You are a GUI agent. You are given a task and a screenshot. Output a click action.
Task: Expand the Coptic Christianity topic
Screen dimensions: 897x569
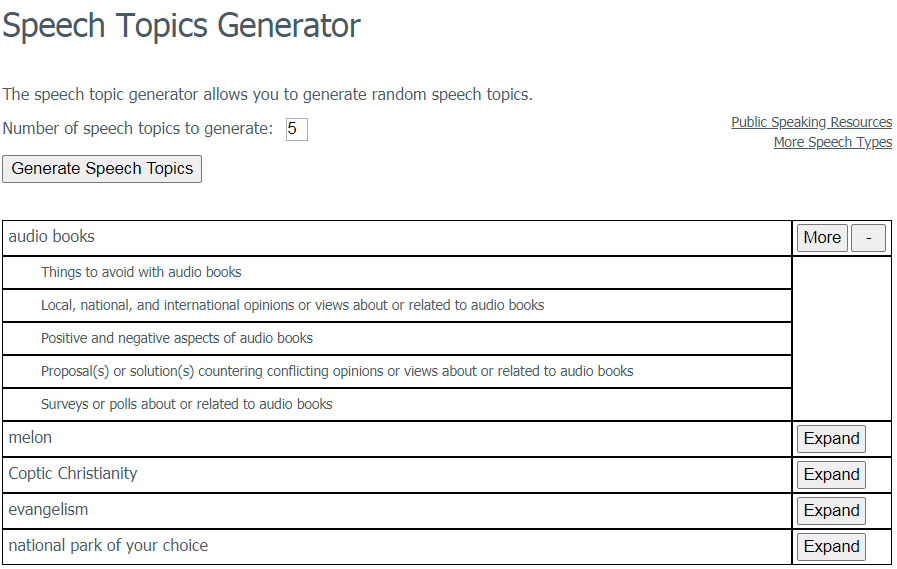pos(831,475)
